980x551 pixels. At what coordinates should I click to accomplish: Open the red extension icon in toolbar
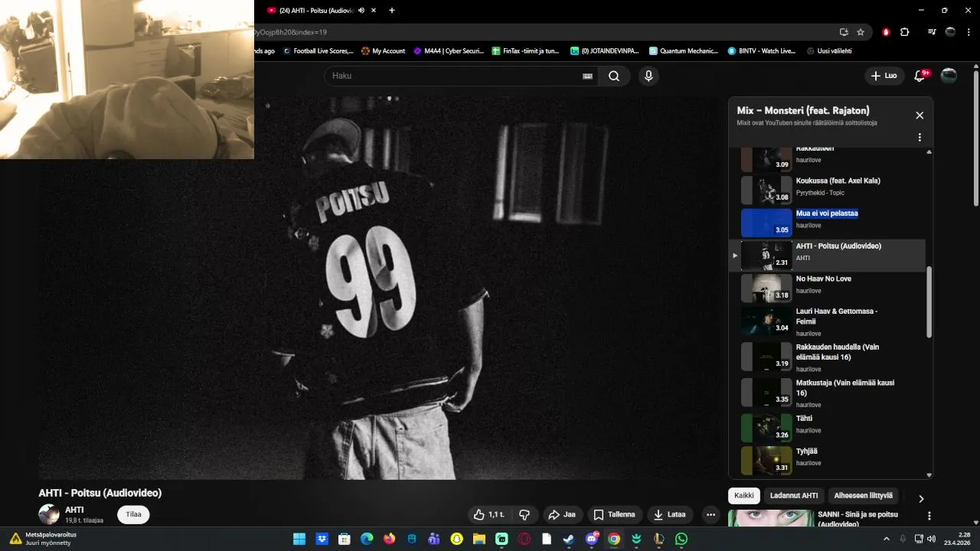point(887,32)
